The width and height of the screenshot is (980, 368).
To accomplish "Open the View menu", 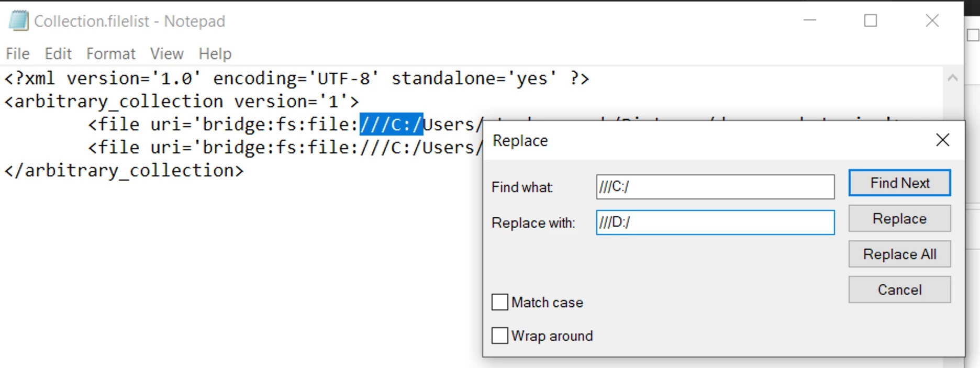I will (x=166, y=53).
